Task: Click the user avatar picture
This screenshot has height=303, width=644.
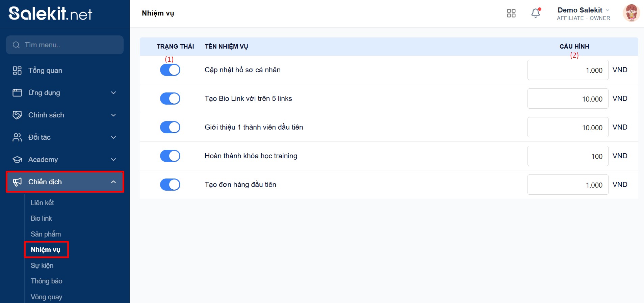Action: [x=631, y=13]
